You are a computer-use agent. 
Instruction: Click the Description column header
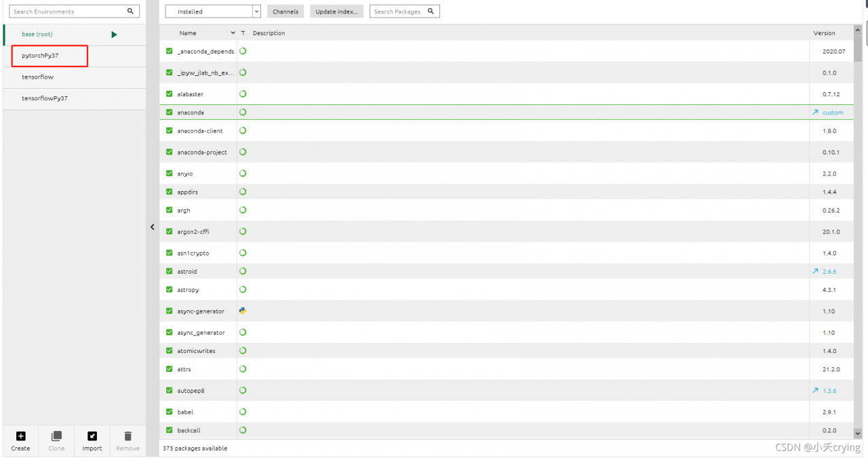pos(269,33)
